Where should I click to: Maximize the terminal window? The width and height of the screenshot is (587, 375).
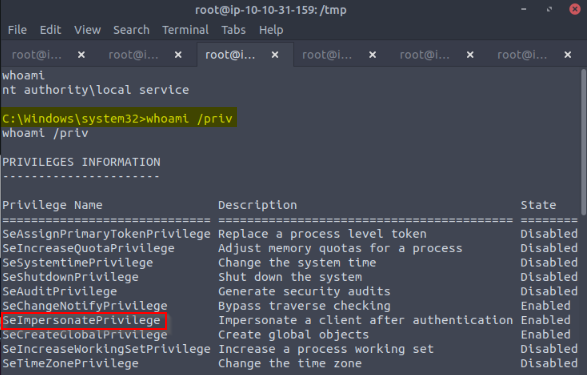(x=549, y=9)
